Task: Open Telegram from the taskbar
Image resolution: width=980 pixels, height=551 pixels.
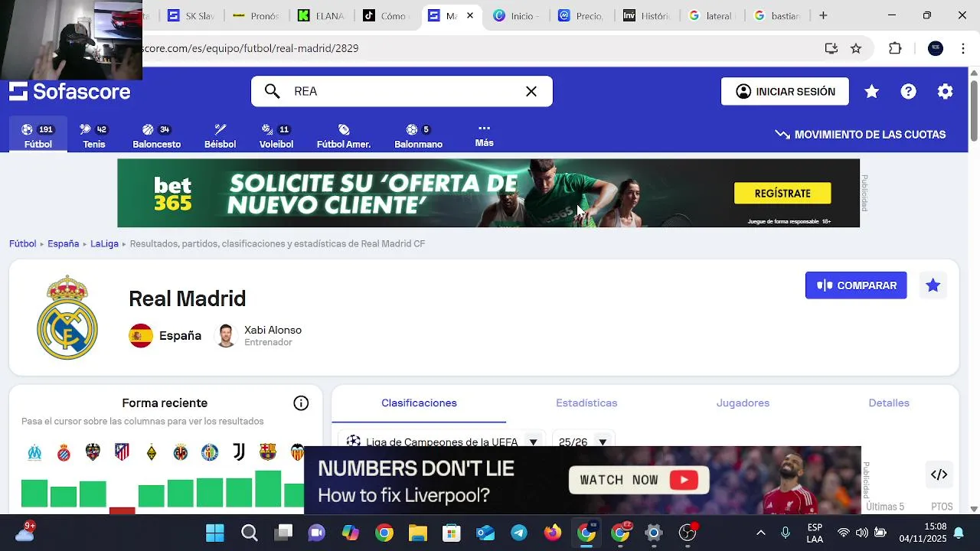Action: [519, 533]
